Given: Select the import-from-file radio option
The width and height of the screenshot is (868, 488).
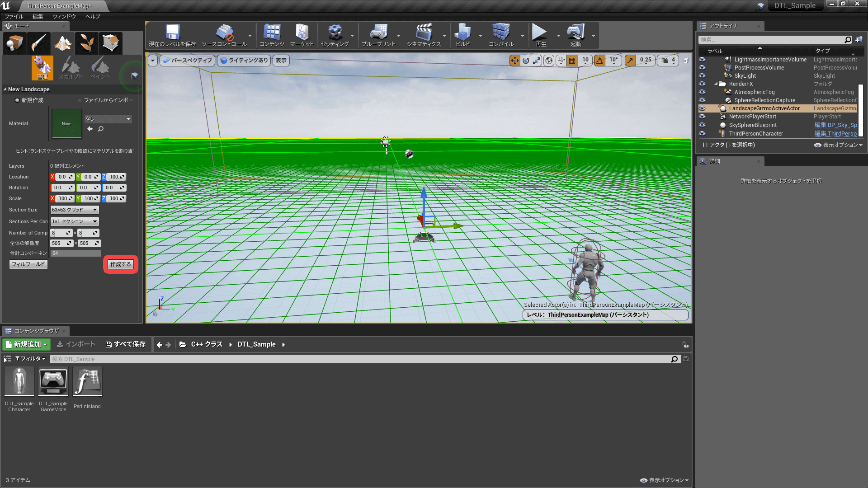Looking at the screenshot, I should [x=80, y=100].
